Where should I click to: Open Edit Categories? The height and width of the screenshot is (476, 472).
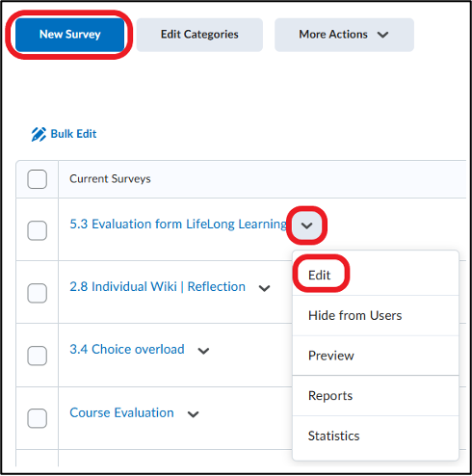point(199,35)
